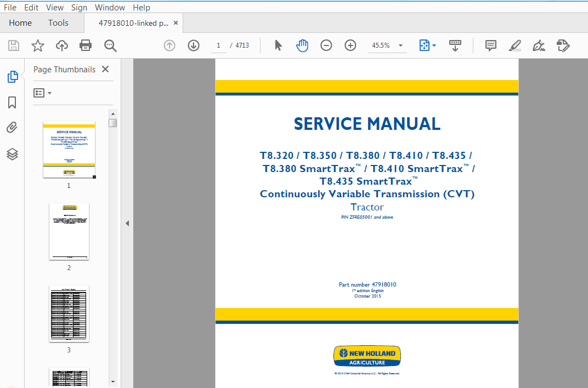
Task: Show Page Thumbnails sidebar panel
Action: 13,76
